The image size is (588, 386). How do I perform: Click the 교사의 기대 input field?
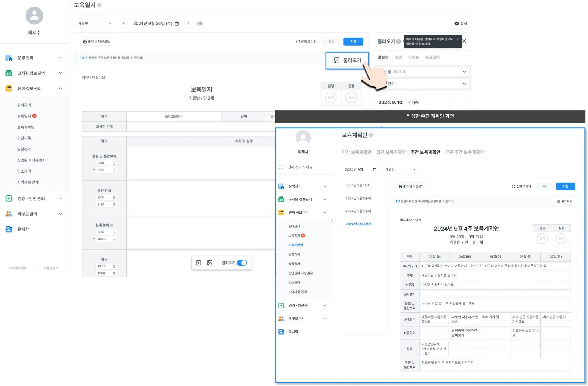click(x=201, y=126)
